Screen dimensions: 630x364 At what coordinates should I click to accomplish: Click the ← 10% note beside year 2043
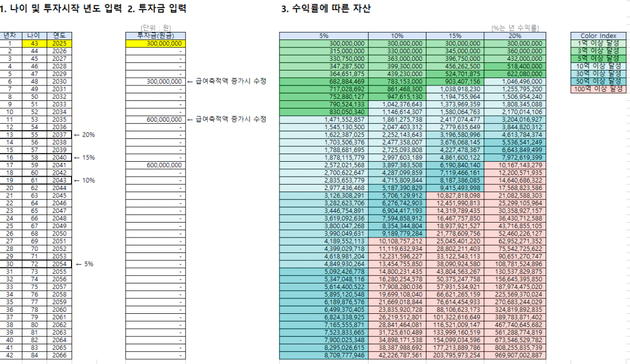point(84,180)
